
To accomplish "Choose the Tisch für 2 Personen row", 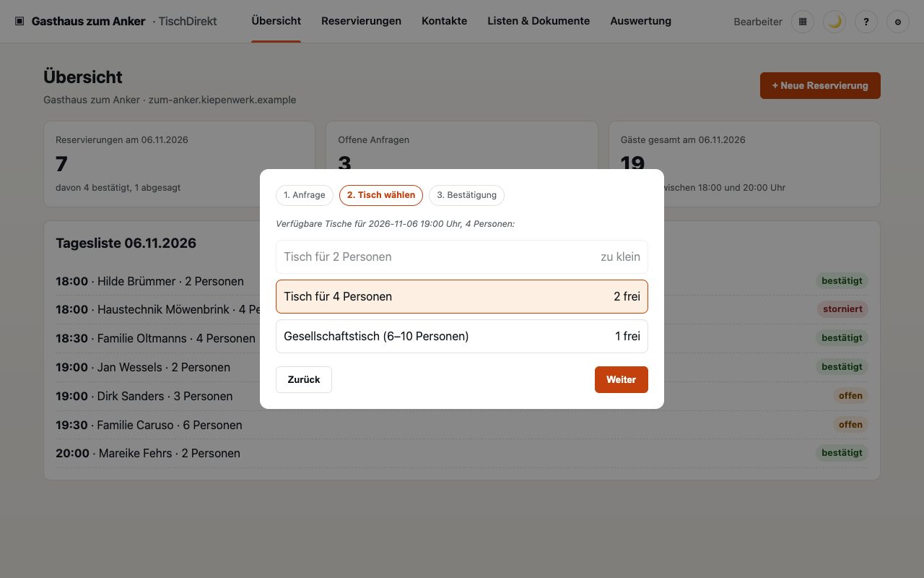I will tap(462, 256).
